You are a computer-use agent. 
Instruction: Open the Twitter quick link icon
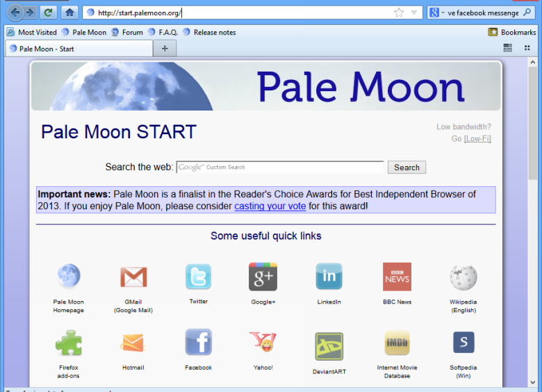point(198,277)
